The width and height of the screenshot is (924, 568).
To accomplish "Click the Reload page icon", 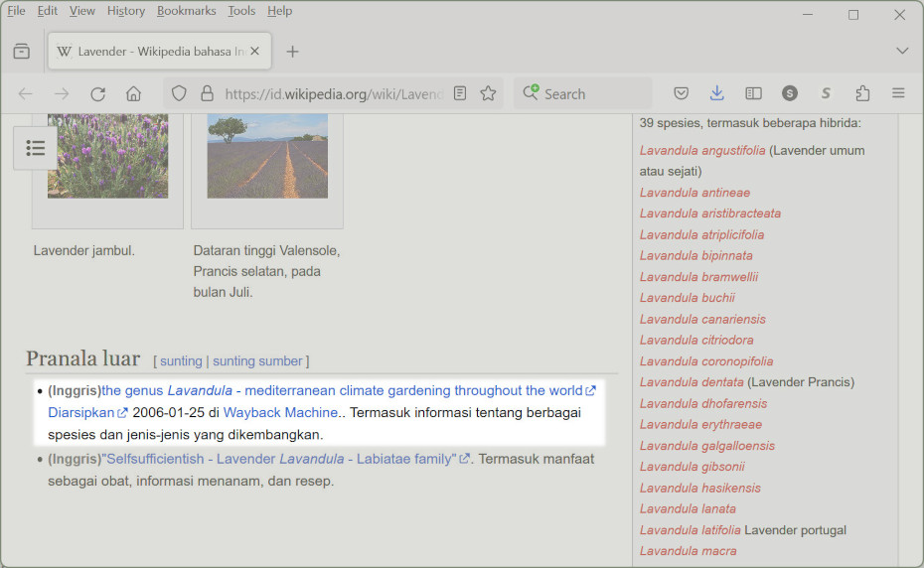I will 97,93.
